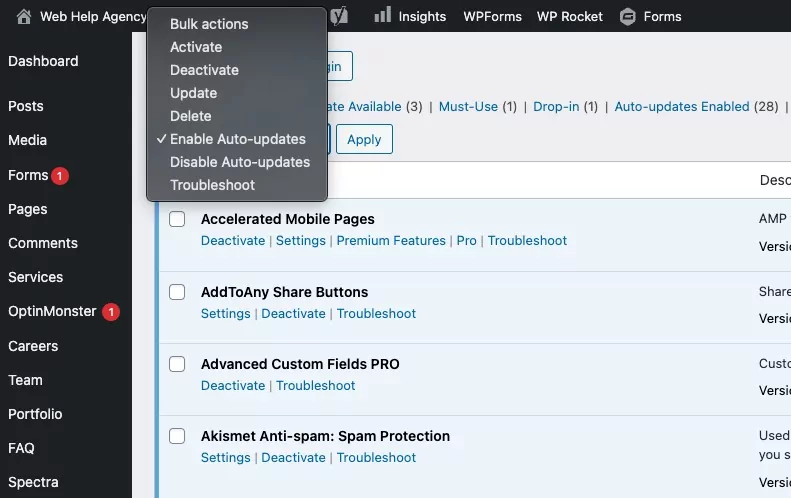Tick the Advanced Custom Fields PRO checkbox

(177, 364)
